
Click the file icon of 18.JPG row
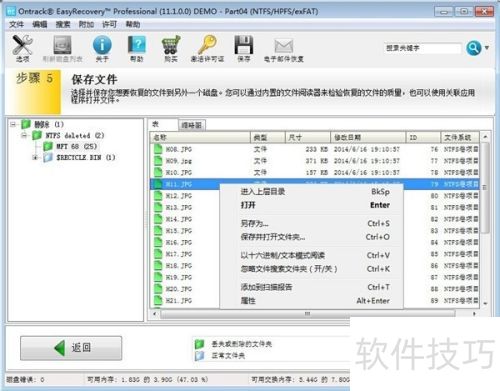pyautogui.click(x=158, y=266)
